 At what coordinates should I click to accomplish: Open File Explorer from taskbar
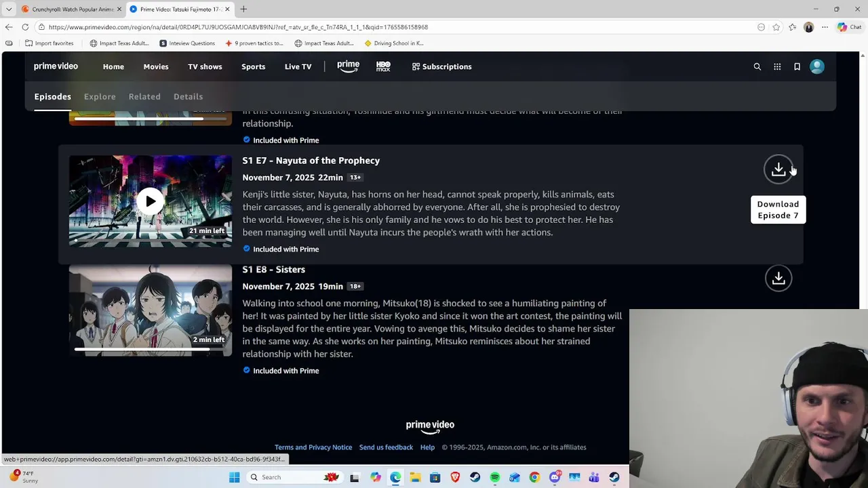[415, 477]
